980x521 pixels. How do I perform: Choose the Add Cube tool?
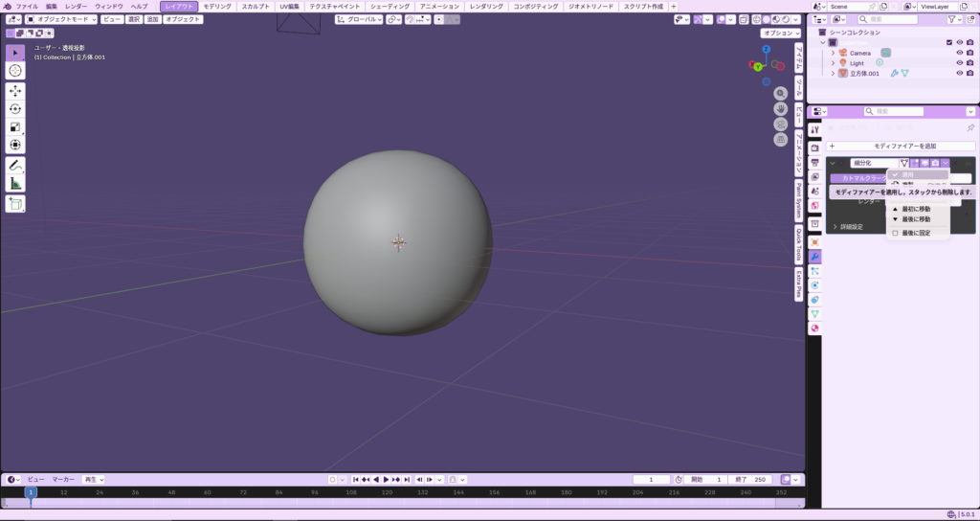15,203
